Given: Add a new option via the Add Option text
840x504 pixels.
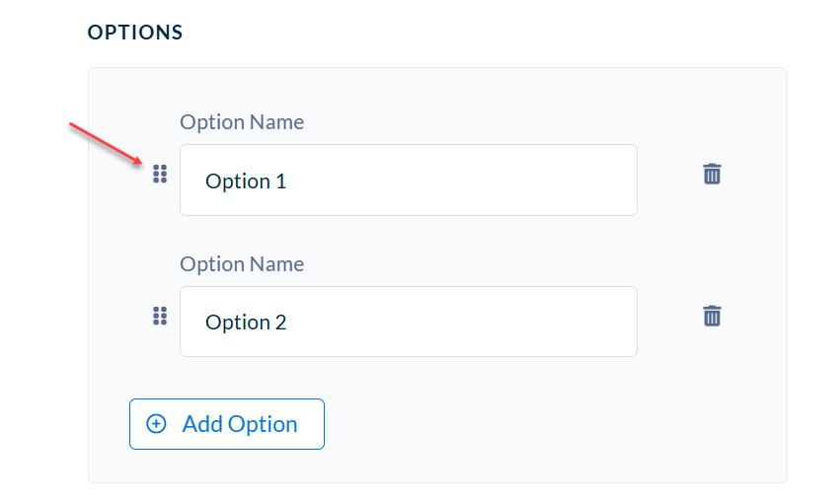Looking at the screenshot, I should coord(240,424).
